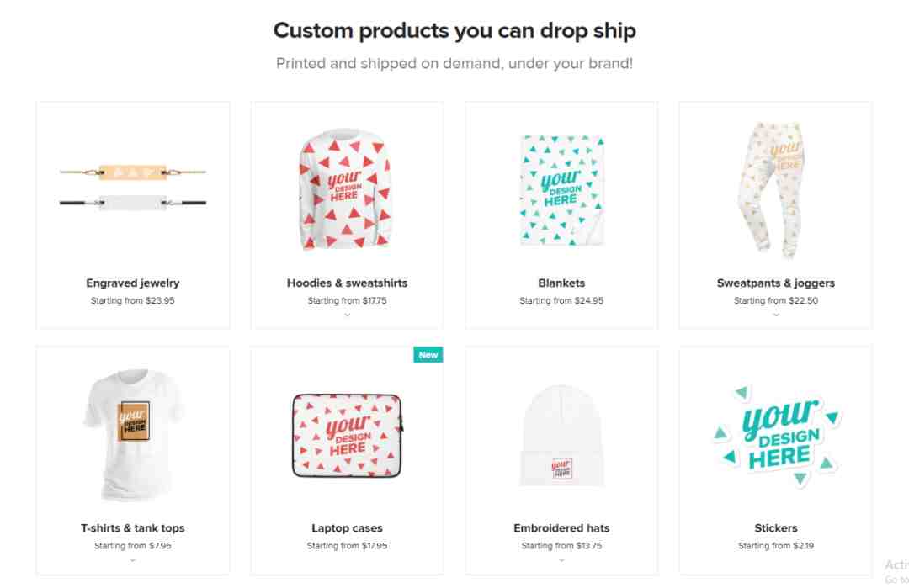The image size is (909, 588).
Task: Select Embroidered hats title text
Action: pos(561,528)
